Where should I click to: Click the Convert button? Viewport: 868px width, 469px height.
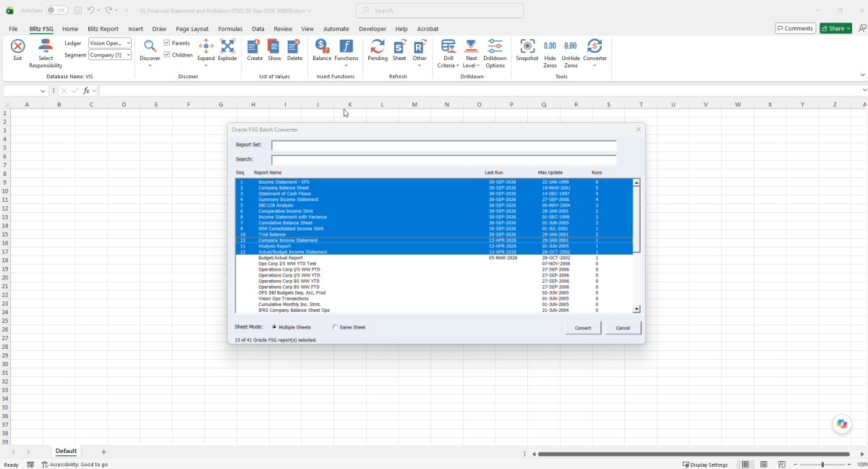pyautogui.click(x=583, y=328)
